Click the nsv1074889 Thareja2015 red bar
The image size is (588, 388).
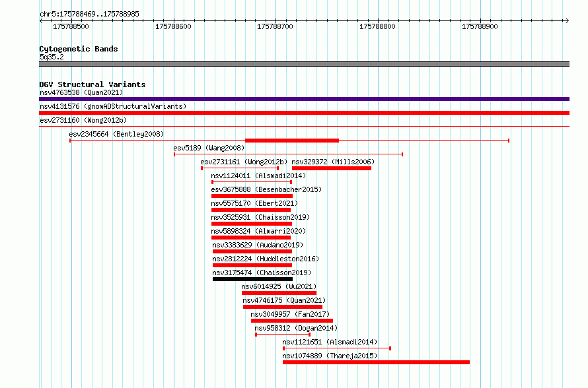(x=376, y=362)
